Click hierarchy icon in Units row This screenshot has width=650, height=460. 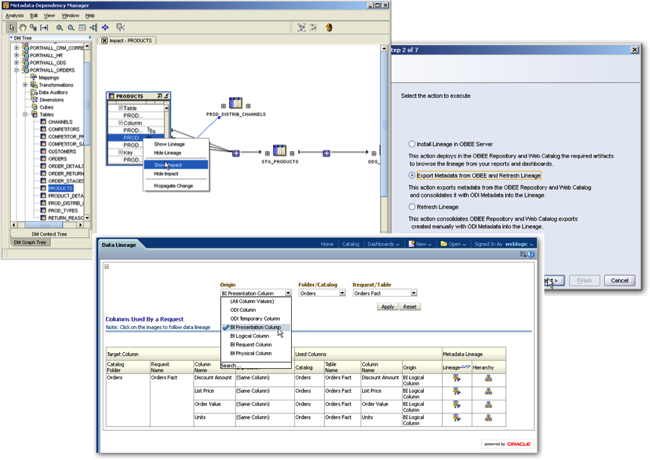[488, 418]
